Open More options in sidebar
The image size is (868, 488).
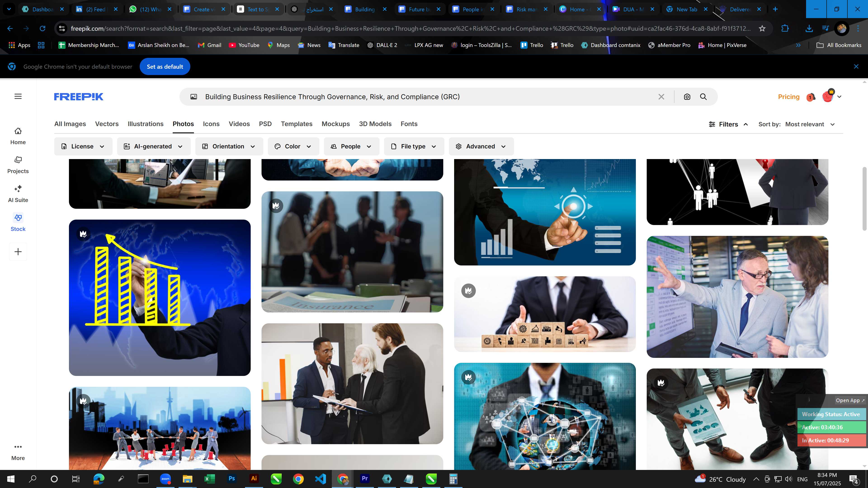tap(18, 452)
